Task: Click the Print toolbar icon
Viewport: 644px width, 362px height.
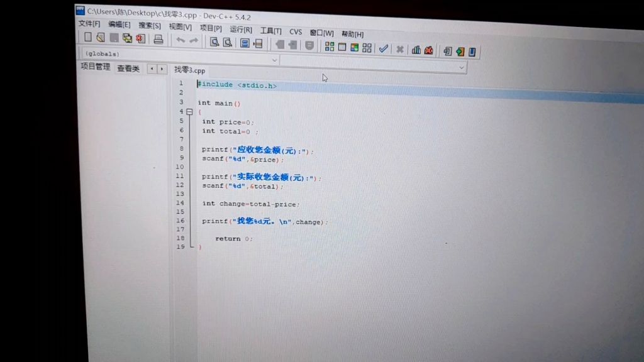Action: click(x=158, y=40)
